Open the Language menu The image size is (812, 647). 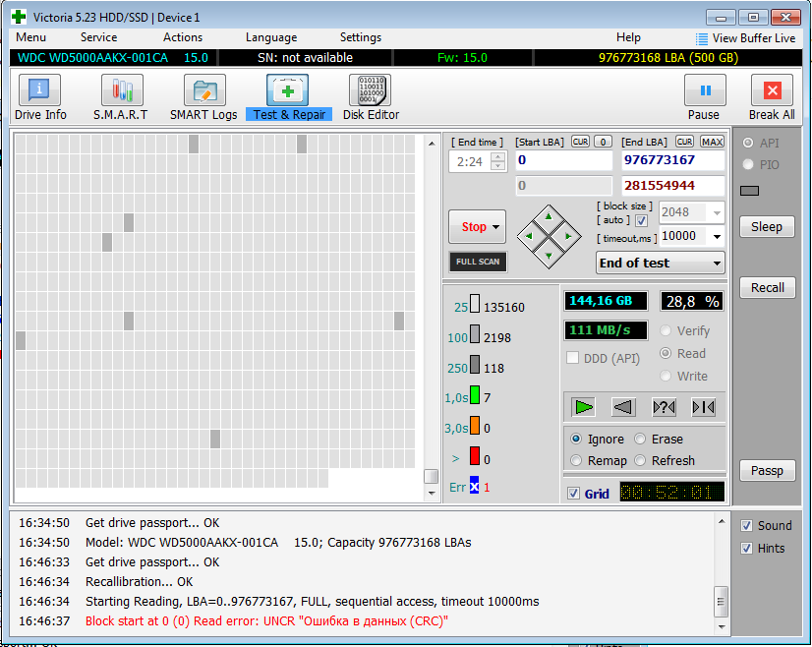[270, 37]
